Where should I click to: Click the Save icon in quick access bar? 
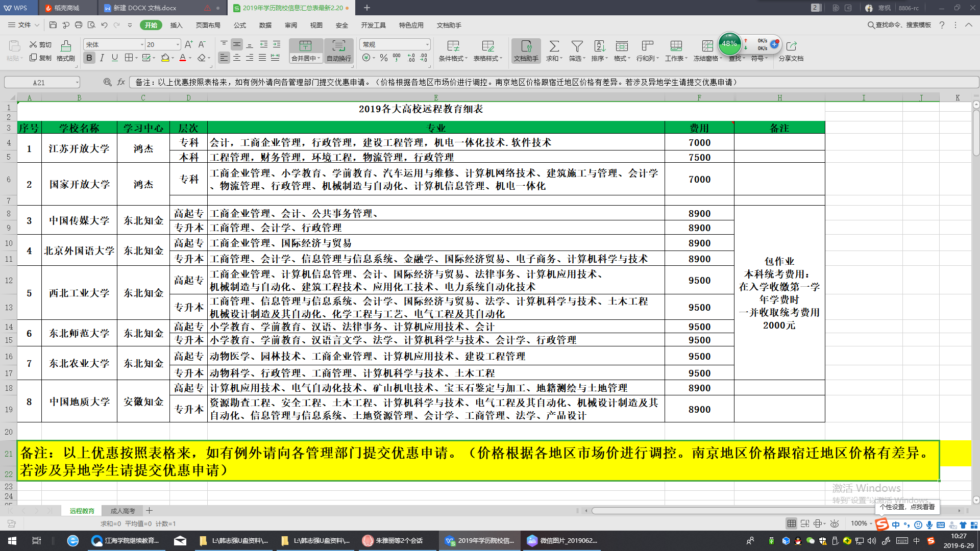(x=53, y=25)
